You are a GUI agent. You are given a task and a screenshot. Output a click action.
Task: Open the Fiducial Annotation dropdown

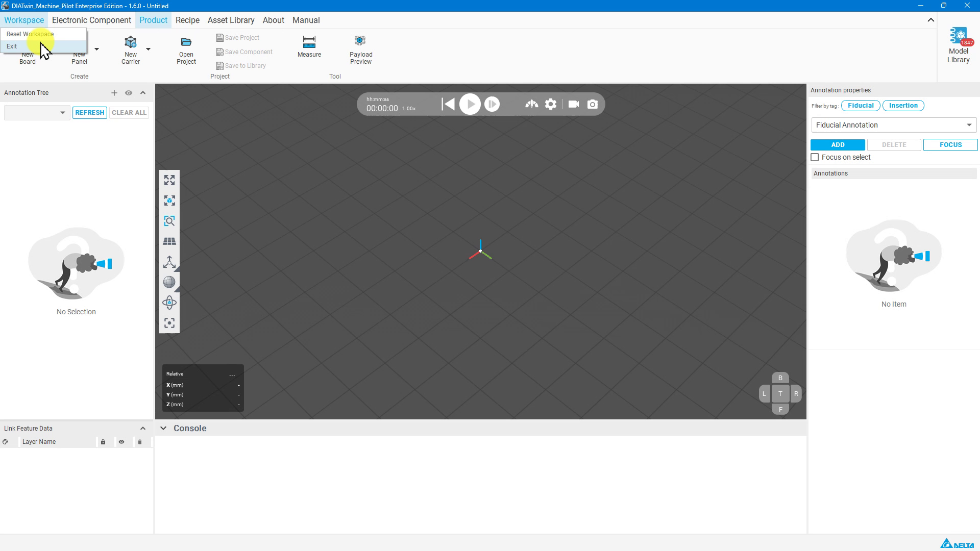[894, 125]
